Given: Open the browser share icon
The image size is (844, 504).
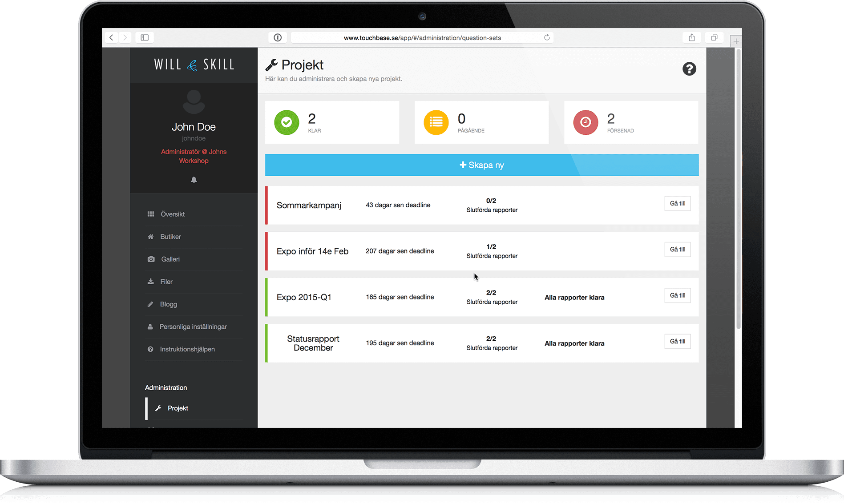Looking at the screenshot, I should point(692,37).
